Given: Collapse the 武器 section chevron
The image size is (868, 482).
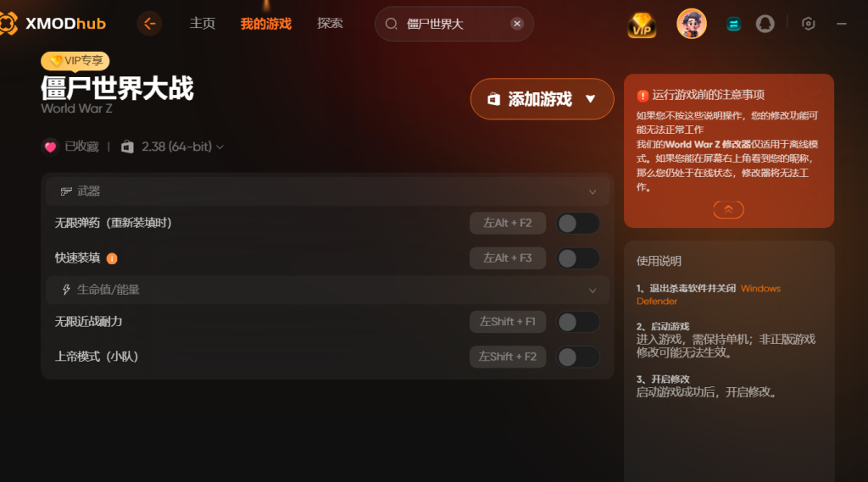Looking at the screenshot, I should pos(593,192).
